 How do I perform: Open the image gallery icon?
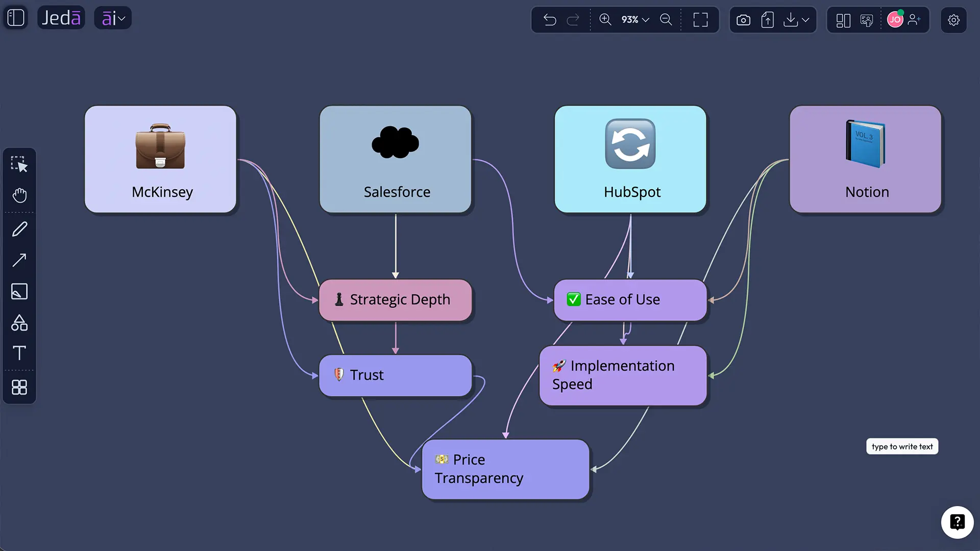(867, 20)
